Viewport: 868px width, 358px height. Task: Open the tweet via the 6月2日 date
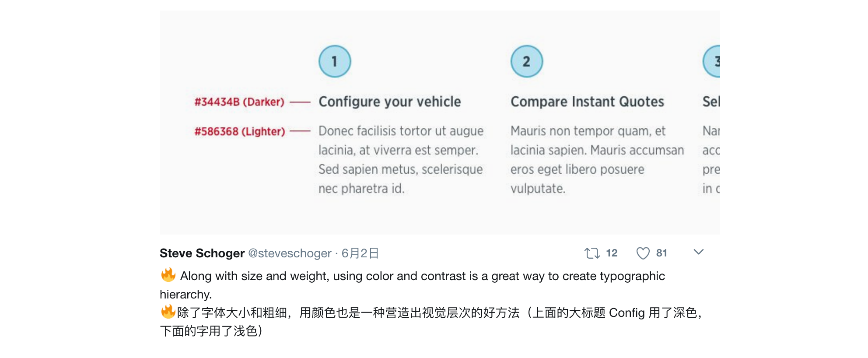click(x=360, y=253)
